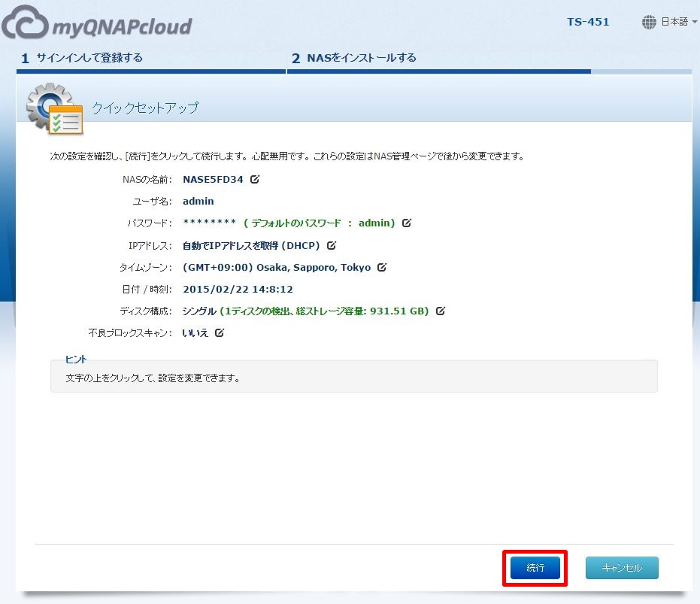Select step 1 サインインして登録する
The height and width of the screenshot is (604, 700).
tap(82, 58)
